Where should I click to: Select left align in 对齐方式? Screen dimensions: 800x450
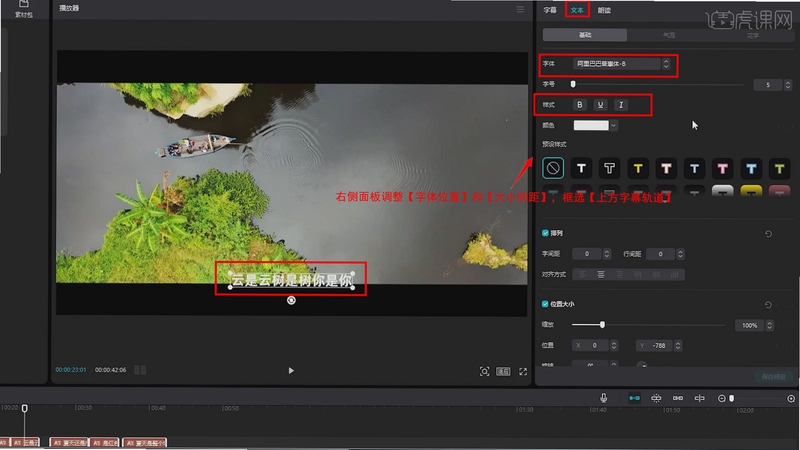pyautogui.click(x=582, y=274)
